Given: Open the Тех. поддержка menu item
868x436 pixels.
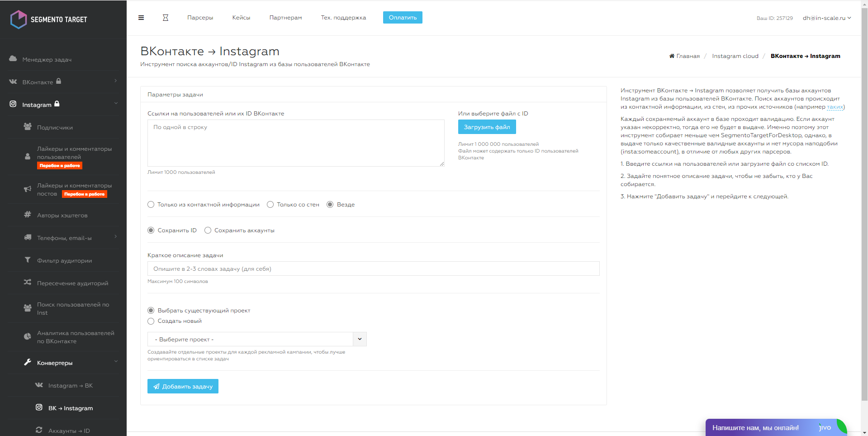Looking at the screenshot, I should point(343,18).
